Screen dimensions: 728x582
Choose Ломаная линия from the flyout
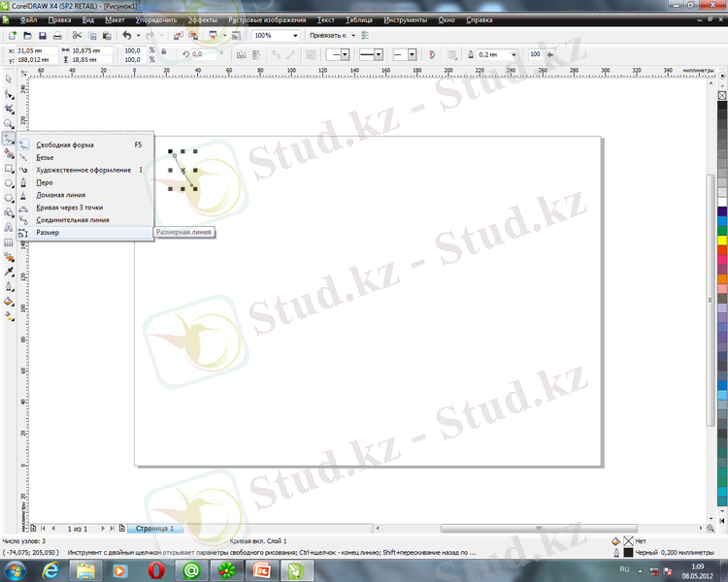85,195
